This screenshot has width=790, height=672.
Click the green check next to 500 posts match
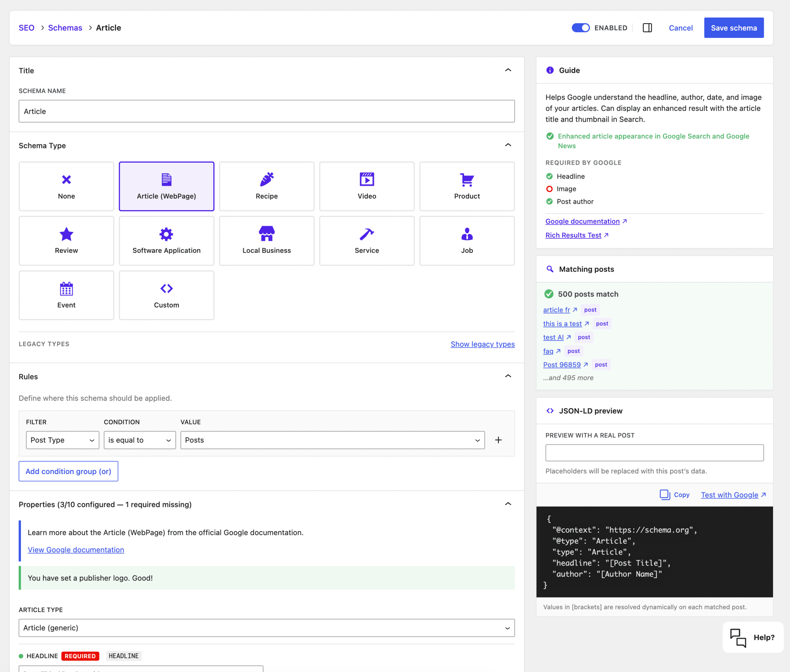(549, 294)
